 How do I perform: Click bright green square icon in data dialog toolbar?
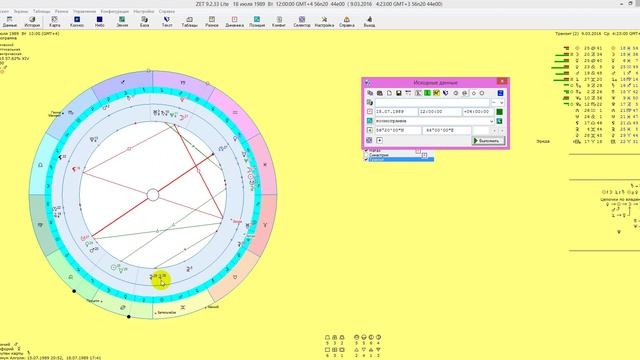tap(427, 93)
